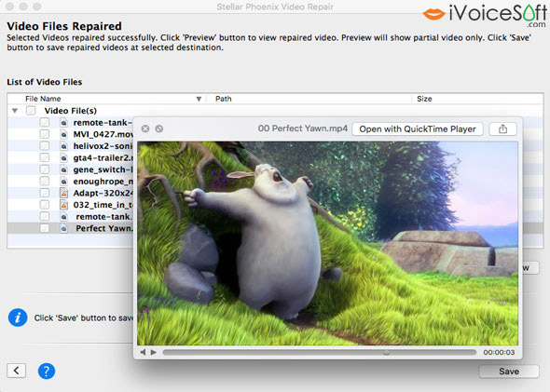Check the Perfect Yawn file checkbox
This screenshot has height=392, width=550.
[45, 228]
